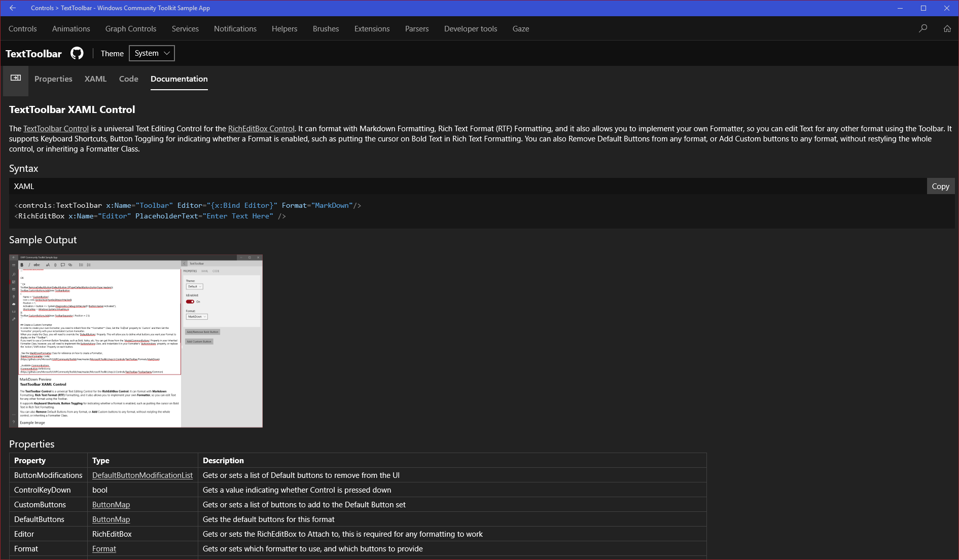Minimize the Sample App window
This screenshot has height=560, width=959.
900,8
